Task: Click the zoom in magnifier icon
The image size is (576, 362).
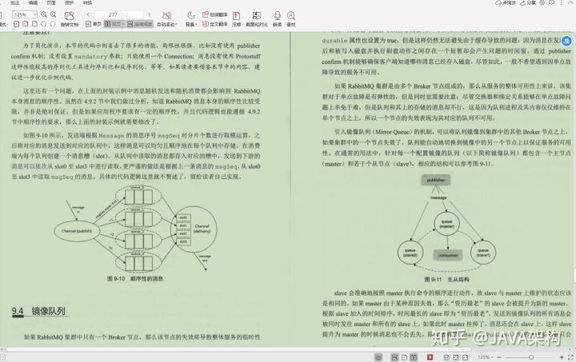Action: pos(53,14)
